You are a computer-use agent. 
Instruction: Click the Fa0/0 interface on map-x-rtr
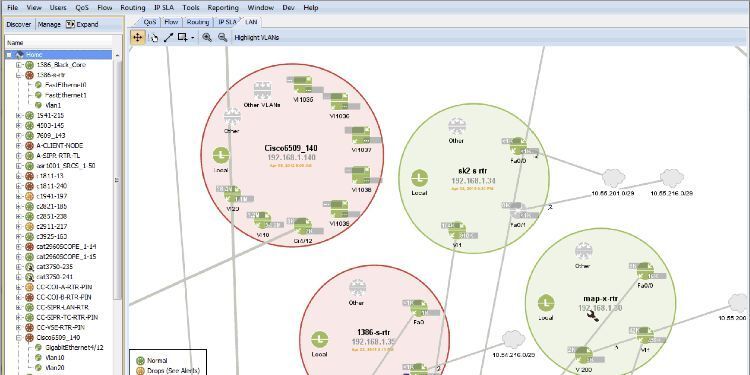tap(645, 271)
